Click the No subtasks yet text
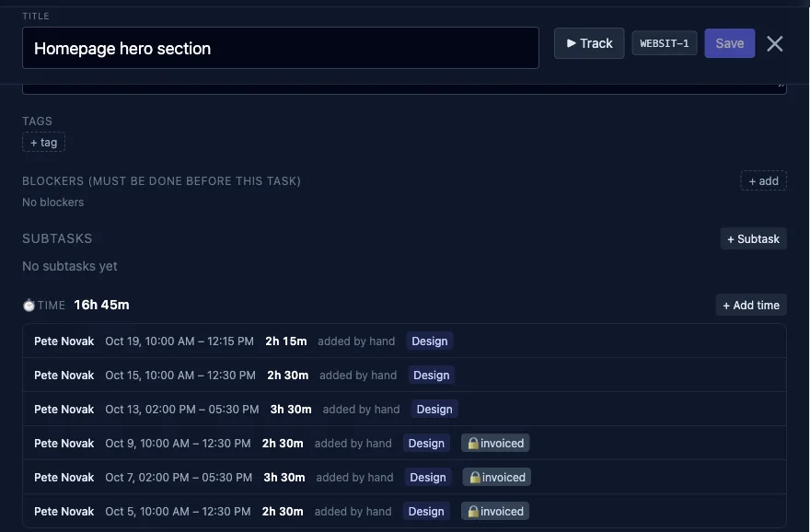This screenshot has height=532, width=810. click(x=70, y=266)
